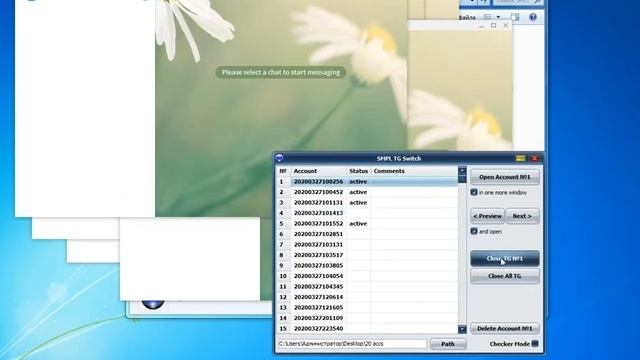640x360 pixels.
Task: Click the Explorer search box
Action: click(x=518, y=2)
